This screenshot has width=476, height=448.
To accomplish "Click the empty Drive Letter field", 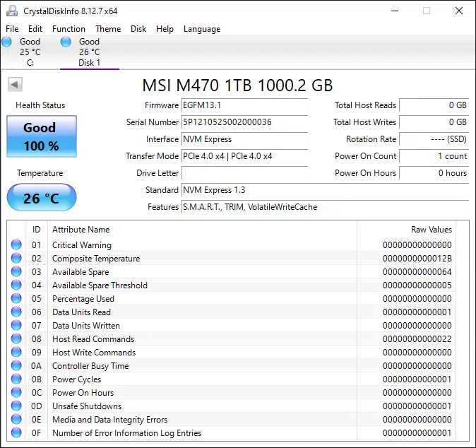I will [244, 173].
